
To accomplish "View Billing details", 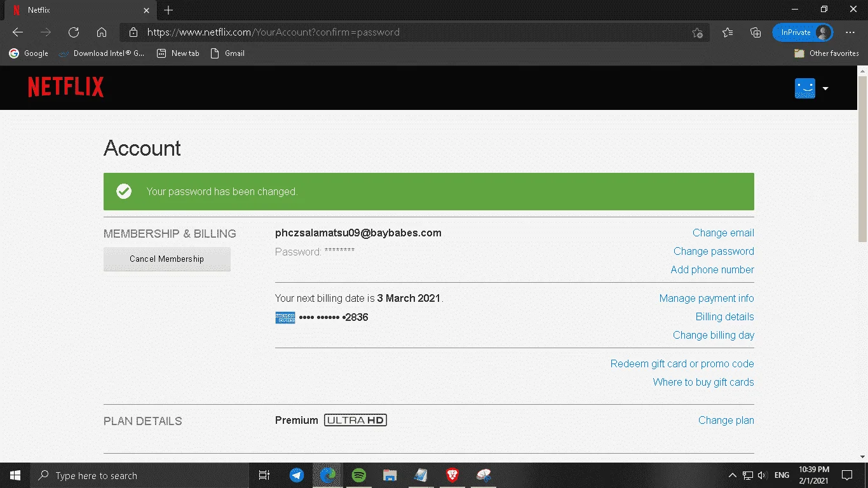I will [x=725, y=317].
